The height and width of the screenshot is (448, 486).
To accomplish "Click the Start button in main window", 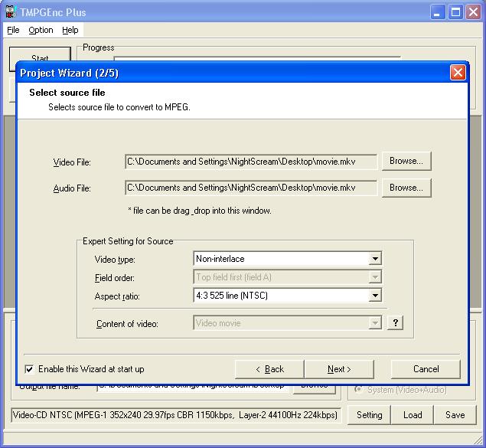I will point(40,54).
